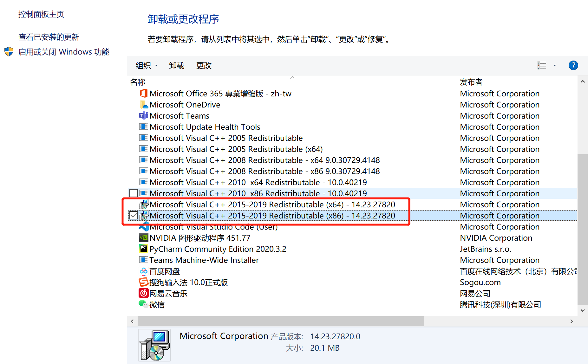588x364 pixels.
Task: Open 查看已安装的更新 link
Action: tap(49, 37)
